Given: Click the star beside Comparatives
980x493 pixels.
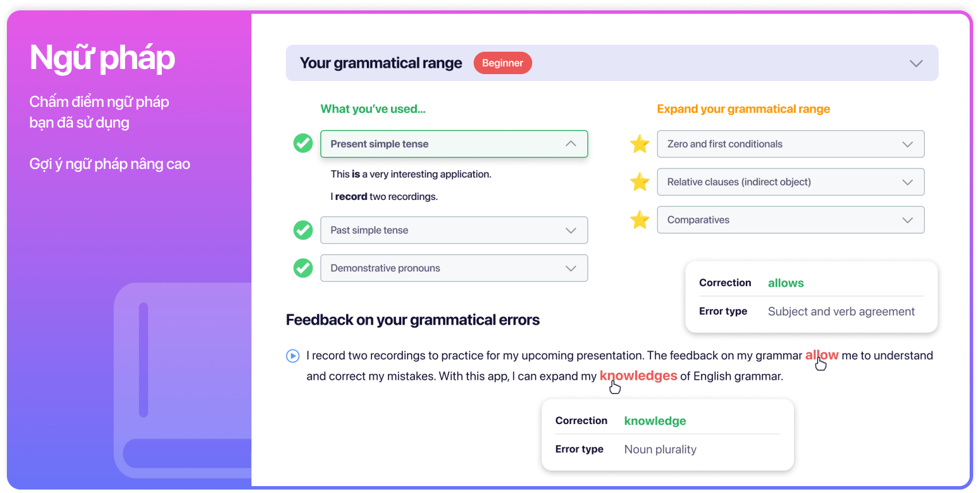Looking at the screenshot, I should tap(640, 219).
